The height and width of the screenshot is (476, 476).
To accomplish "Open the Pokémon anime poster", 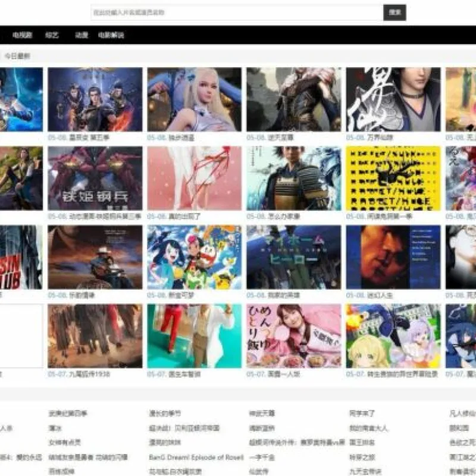I will click(x=195, y=257).
